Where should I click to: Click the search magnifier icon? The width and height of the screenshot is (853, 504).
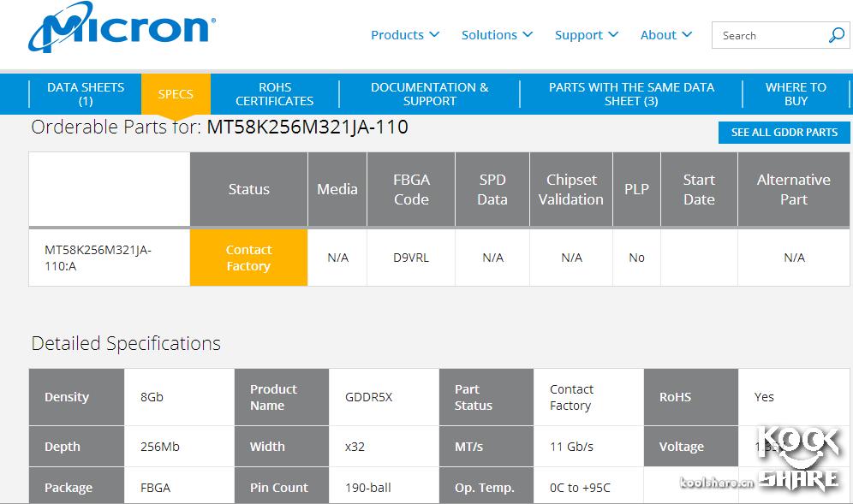tap(836, 35)
